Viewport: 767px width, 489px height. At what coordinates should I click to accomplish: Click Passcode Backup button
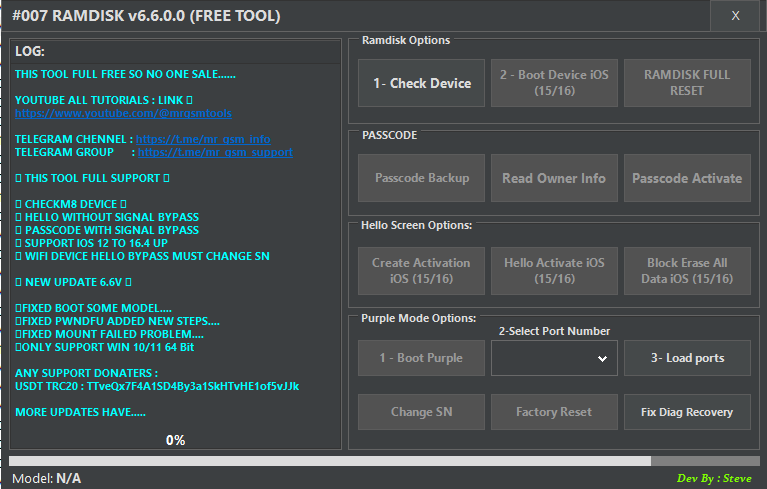[421, 178]
